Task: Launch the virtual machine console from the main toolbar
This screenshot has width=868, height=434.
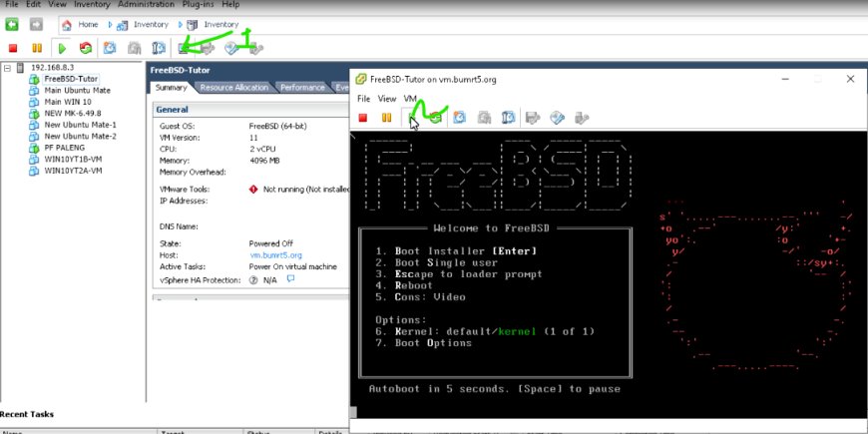Action: [x=184, y=49]
